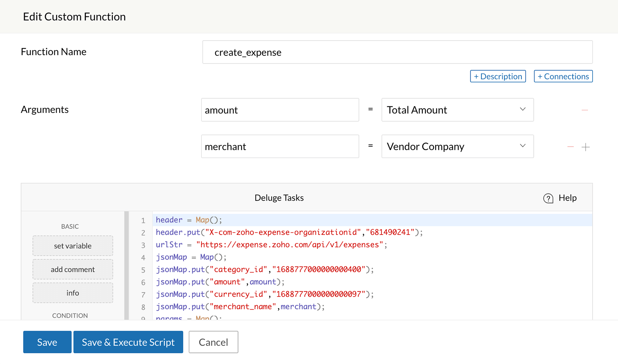Open the Vendor Company dropdown
Viewport: 618px width, 364px height.
[457, 146]
